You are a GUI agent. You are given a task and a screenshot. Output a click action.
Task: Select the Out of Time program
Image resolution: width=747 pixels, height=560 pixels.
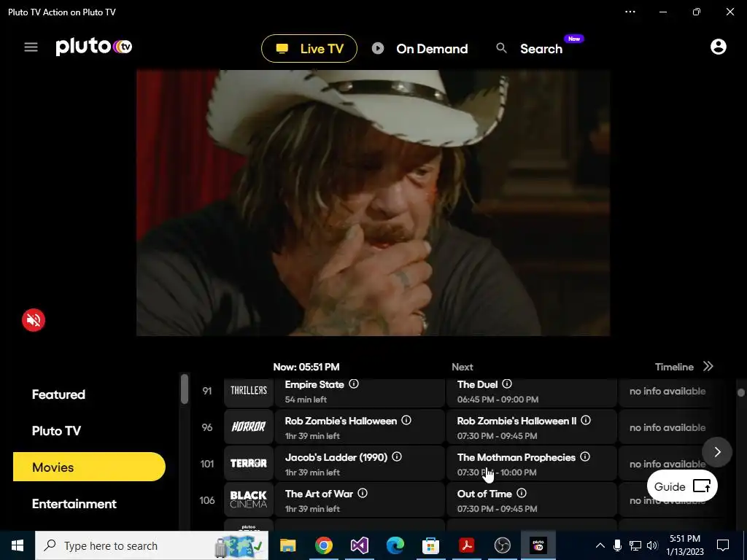(x=532, y=499)
